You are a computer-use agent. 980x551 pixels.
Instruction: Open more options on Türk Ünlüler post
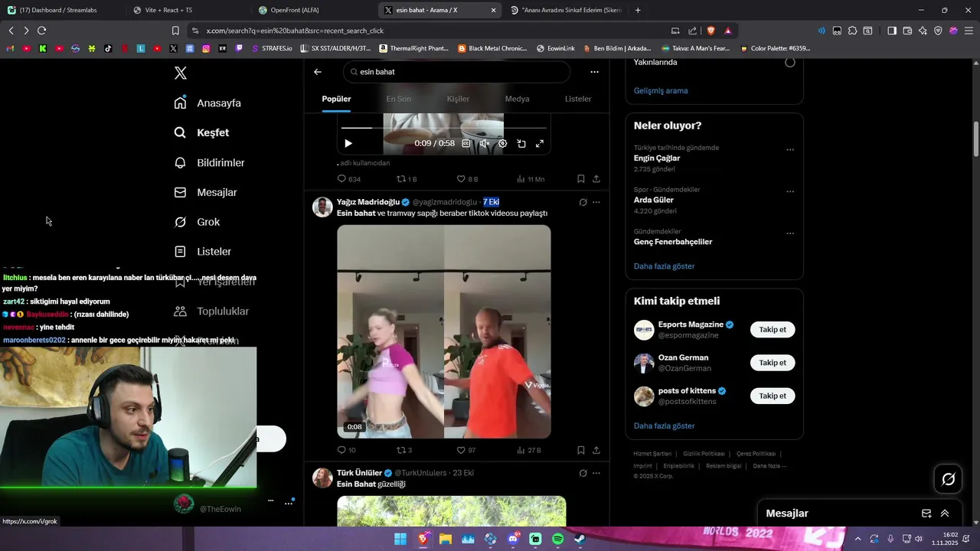[596, 474]
